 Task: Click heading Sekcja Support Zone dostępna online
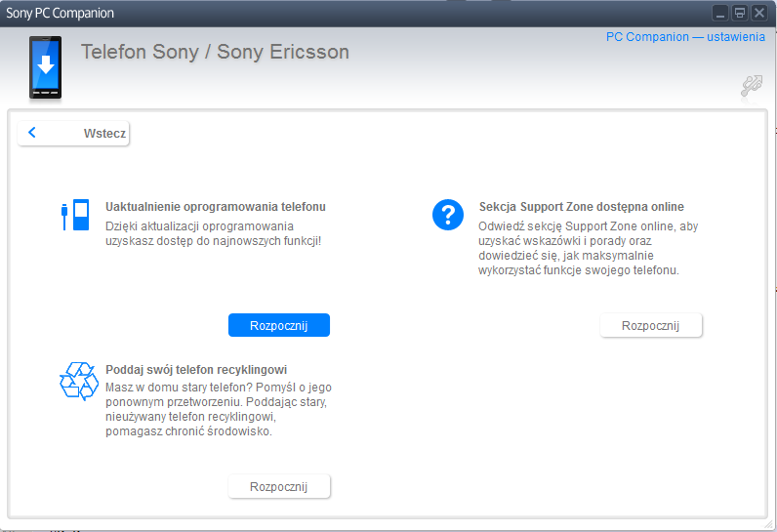(x=581, y=207)
